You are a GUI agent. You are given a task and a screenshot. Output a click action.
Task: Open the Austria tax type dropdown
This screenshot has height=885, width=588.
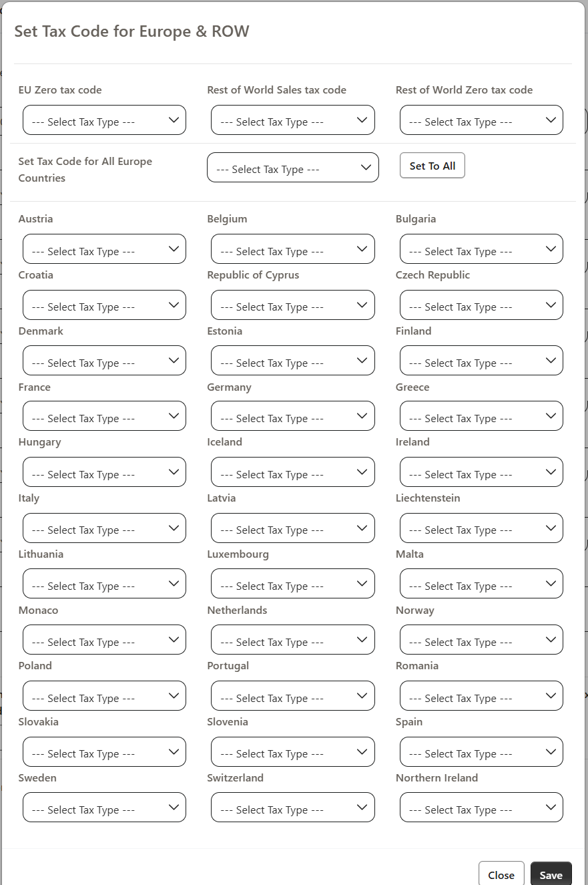tap(104, 250)
